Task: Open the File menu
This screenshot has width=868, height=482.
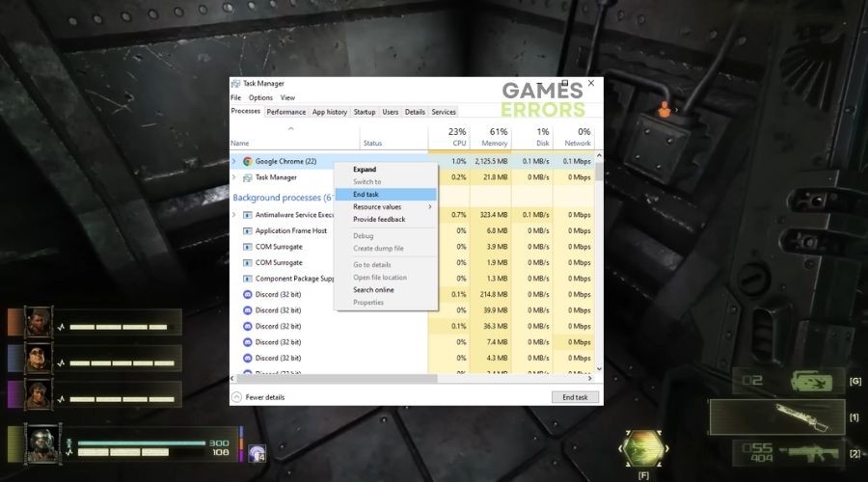Action: pos(236,98)
